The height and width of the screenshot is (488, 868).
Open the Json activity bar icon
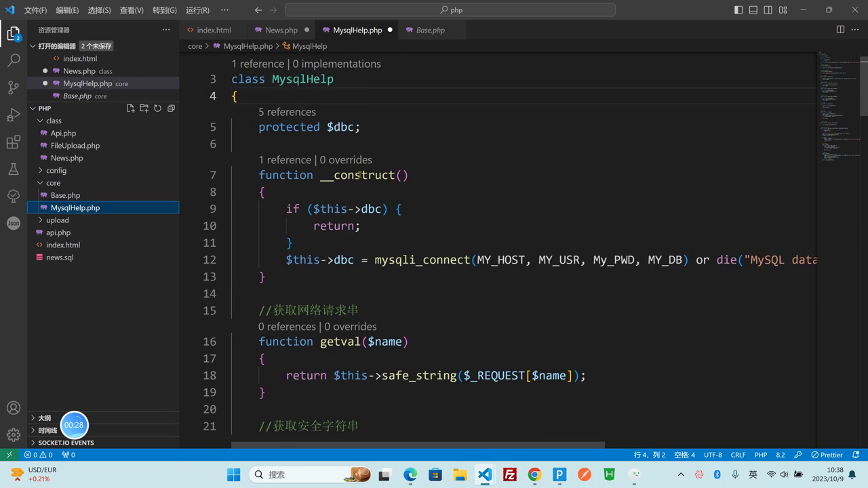[14, 223]
